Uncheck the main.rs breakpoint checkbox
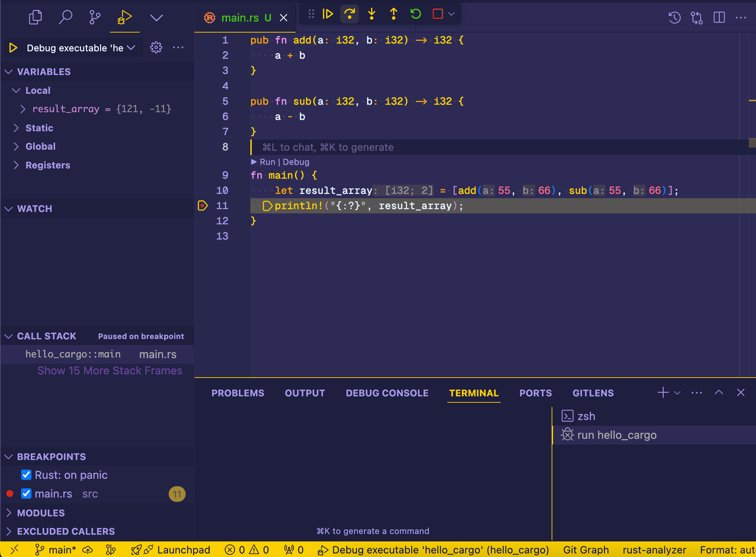Screen dimensions: 756x557 pos(26,494)
